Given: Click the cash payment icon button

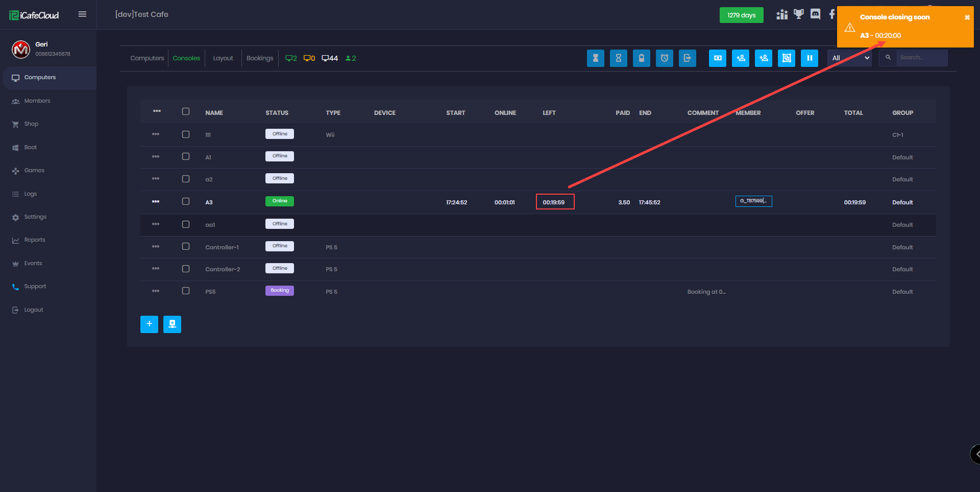Looking at the screenshot, I should coord(717,58).
